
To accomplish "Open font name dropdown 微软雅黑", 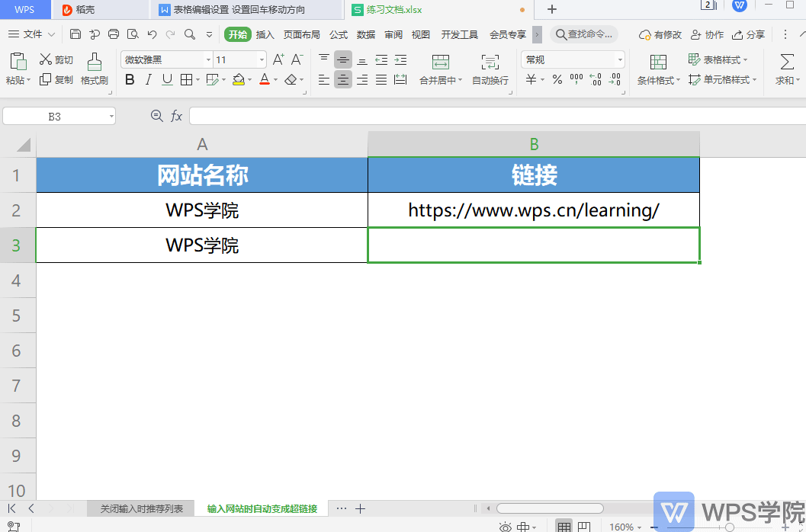I will click(208, 59).
